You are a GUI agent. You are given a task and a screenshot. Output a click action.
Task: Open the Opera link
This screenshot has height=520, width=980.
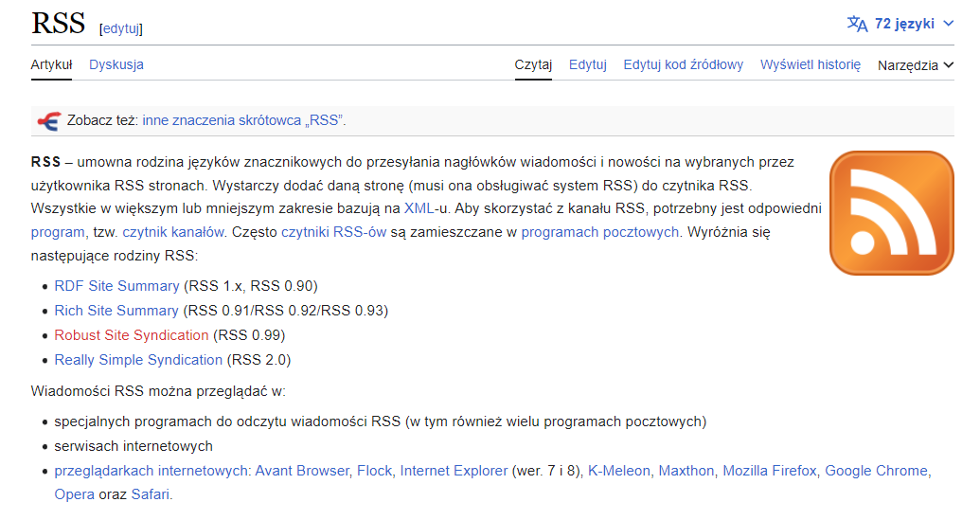click(x=75, y=494)
